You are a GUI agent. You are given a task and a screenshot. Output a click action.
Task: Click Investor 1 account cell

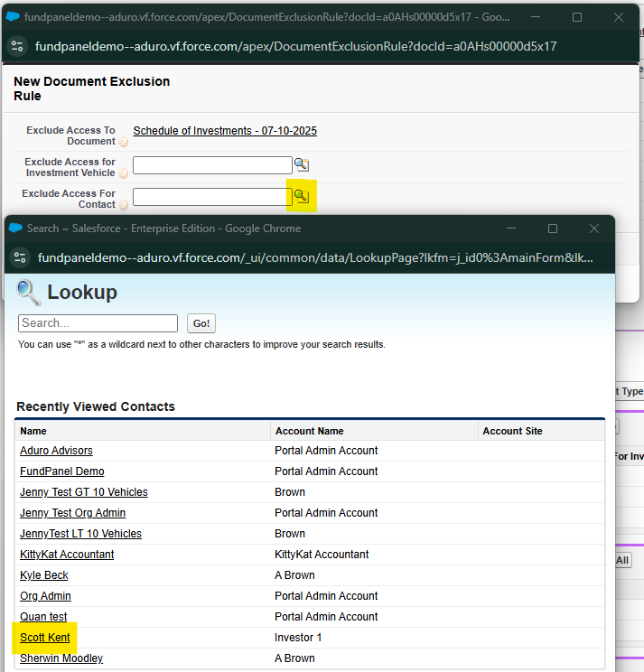click(298, 638)
